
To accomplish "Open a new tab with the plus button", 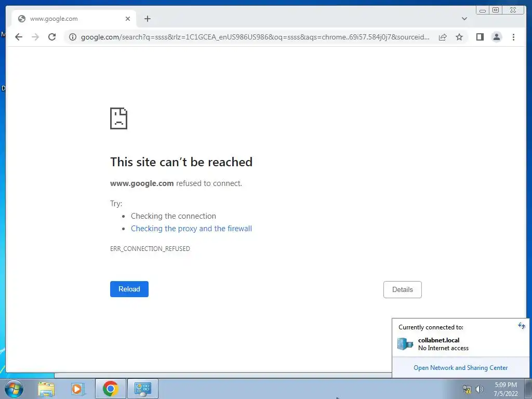I will (x=147, y=19).
